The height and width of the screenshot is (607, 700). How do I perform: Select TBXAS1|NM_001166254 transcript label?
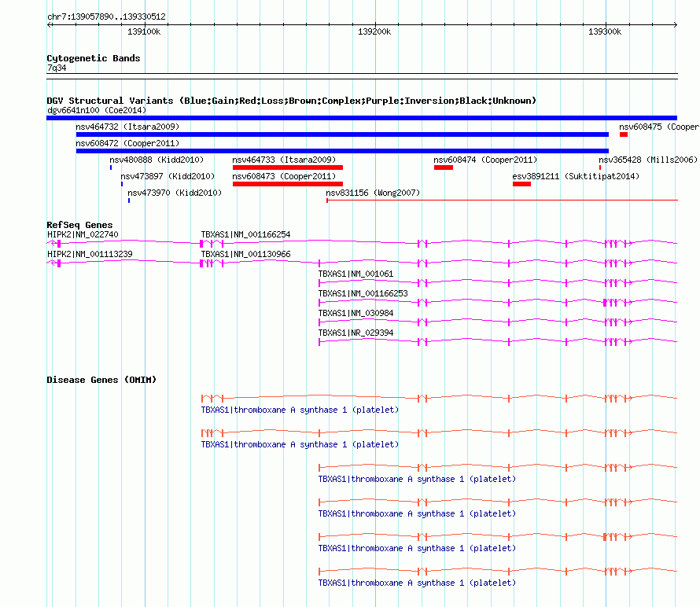[x=245, y=234]
